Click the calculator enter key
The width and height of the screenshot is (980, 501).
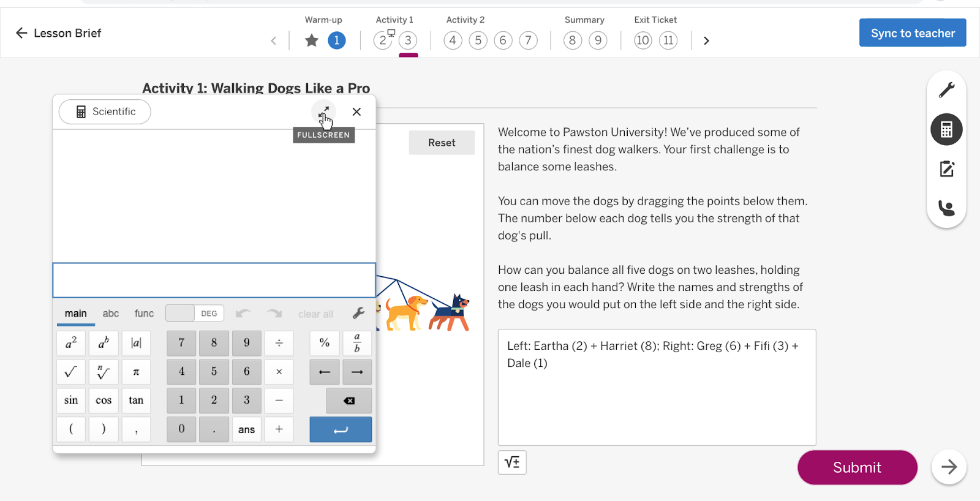[341, 429]
